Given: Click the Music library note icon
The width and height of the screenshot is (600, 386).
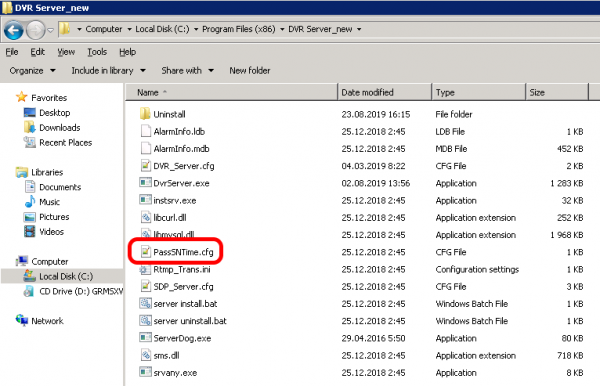Looking at the screenshot, I should pyautogui.click(x=29, y=202).
